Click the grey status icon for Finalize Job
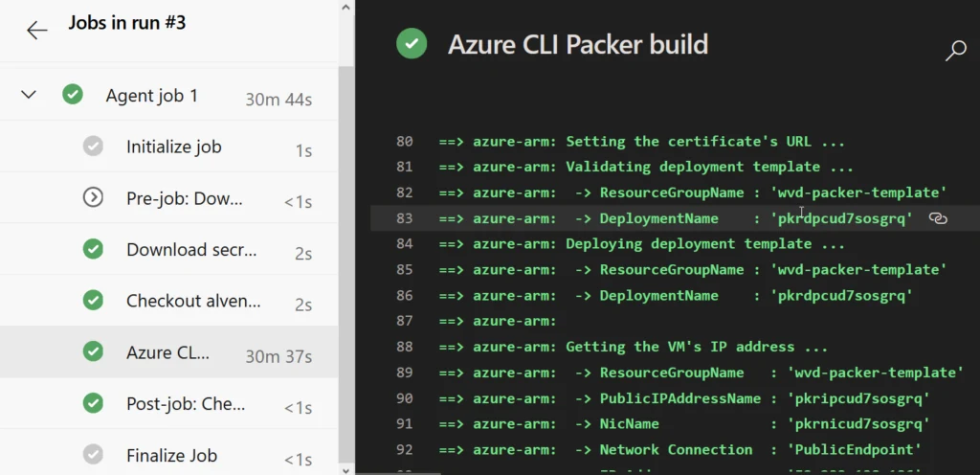Image resolution: width=980 pixels, height=475 pixels. 93,454
